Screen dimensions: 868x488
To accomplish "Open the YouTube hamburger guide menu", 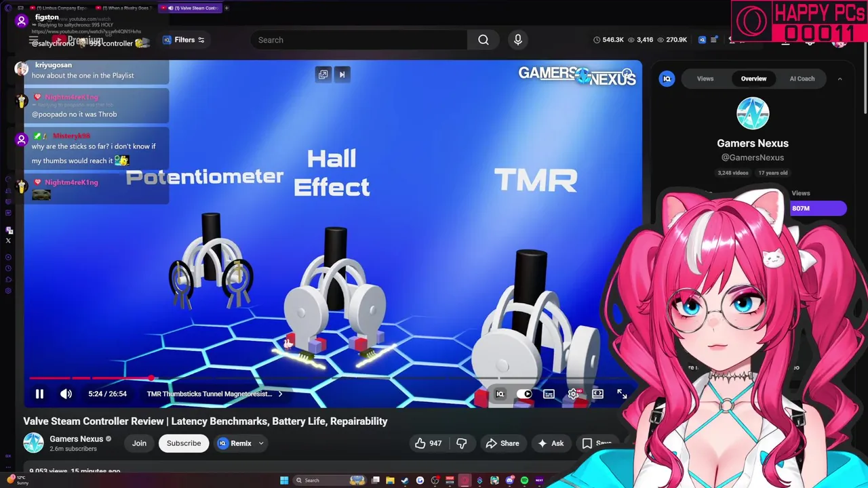I will [x=33, y=41].
